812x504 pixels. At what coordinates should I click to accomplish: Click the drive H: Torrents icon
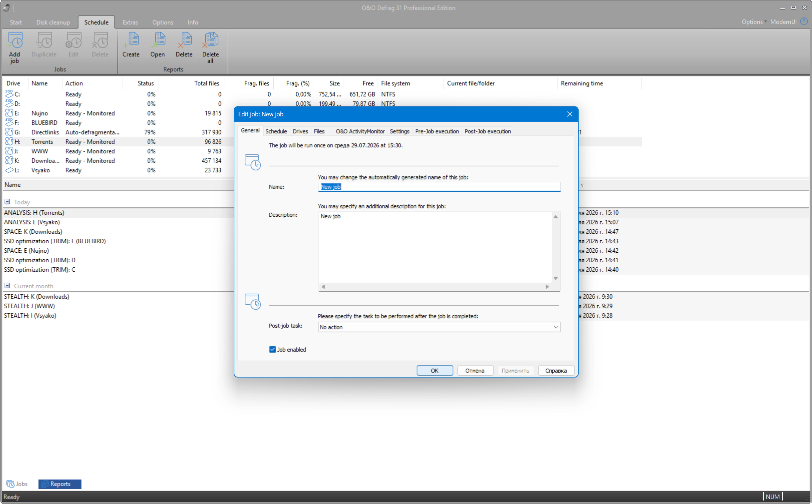(9, 141)
